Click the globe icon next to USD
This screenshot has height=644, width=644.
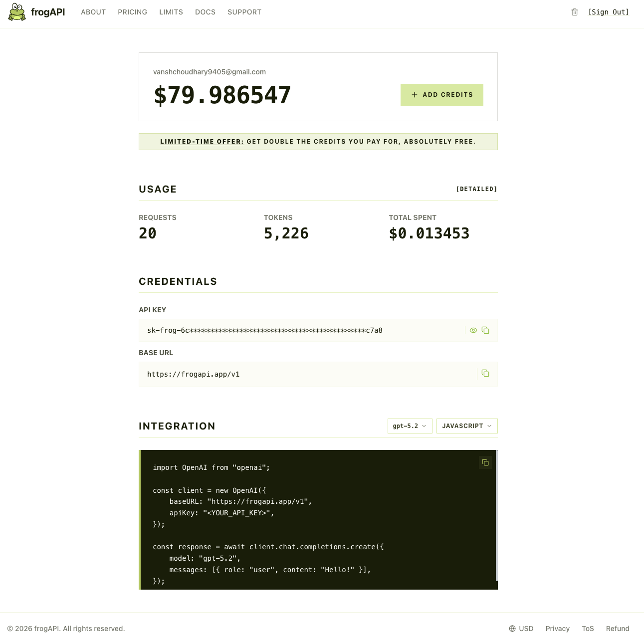pos(512,629)
